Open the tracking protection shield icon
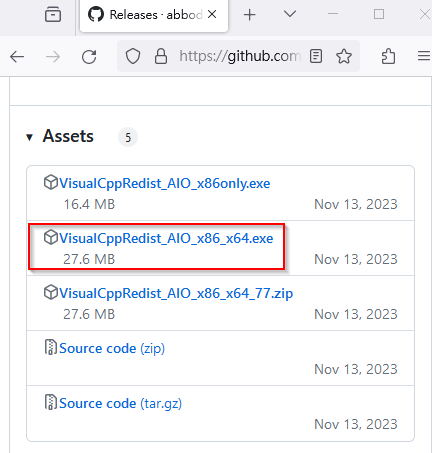This screenshot has width=432, height=453. point(133,56)
